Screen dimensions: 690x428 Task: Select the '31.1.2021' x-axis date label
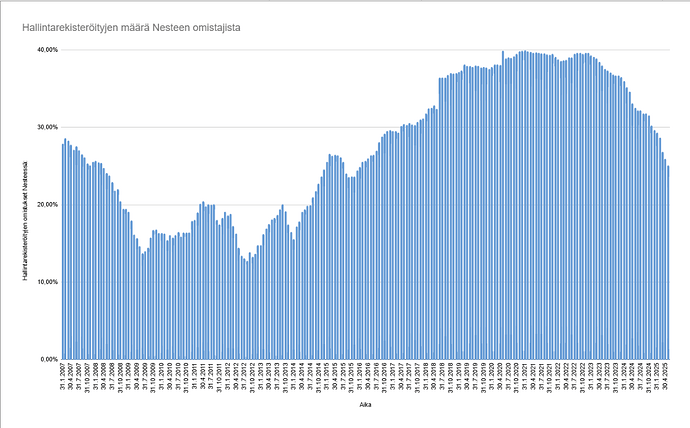pyautogui.click(x=525, y=377)
